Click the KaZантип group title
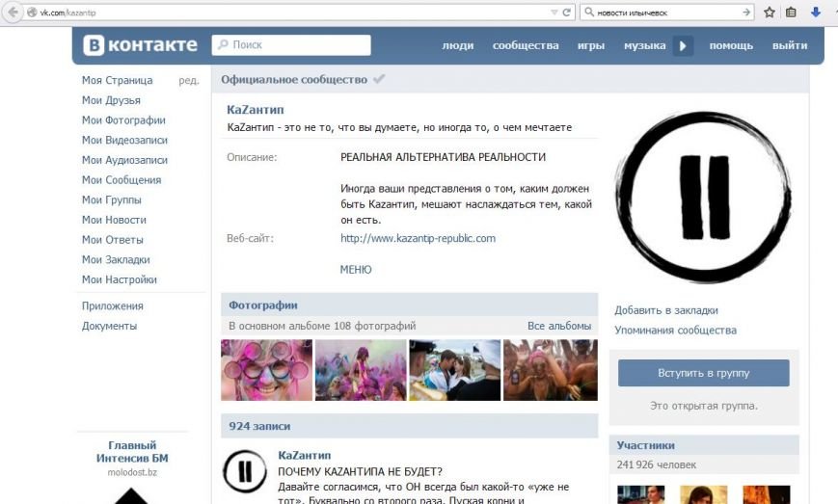The image size is (838, 504). point(256,110)
